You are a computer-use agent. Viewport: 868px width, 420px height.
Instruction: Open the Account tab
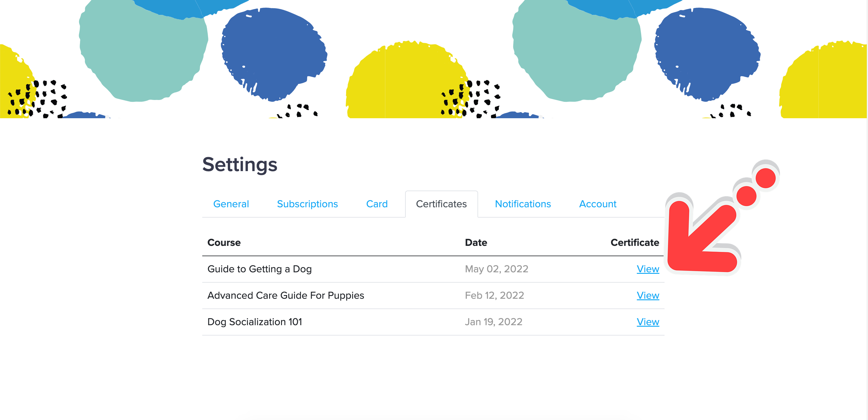pos(597,204)
